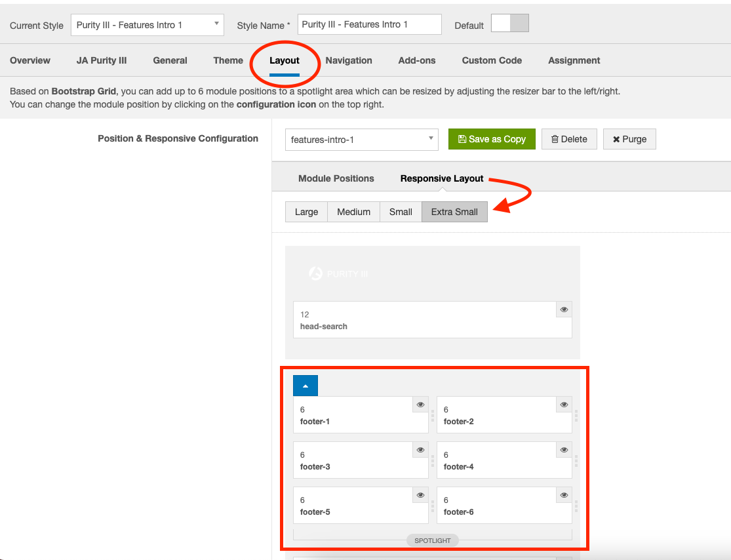Choose the Extra Small device size
The height and width of the screenshot is (560, 731).
pos(454,212)
